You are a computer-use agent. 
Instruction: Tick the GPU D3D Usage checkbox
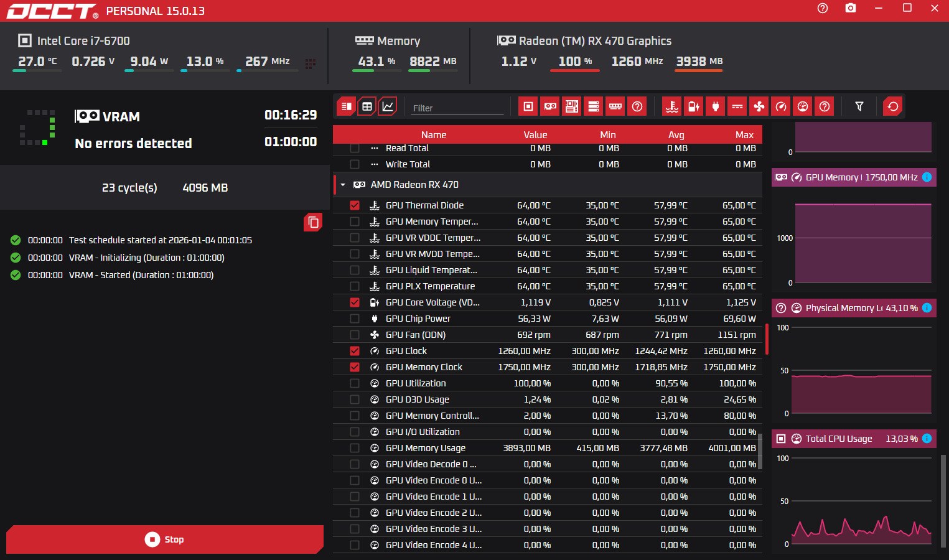[x=355, y=399]
